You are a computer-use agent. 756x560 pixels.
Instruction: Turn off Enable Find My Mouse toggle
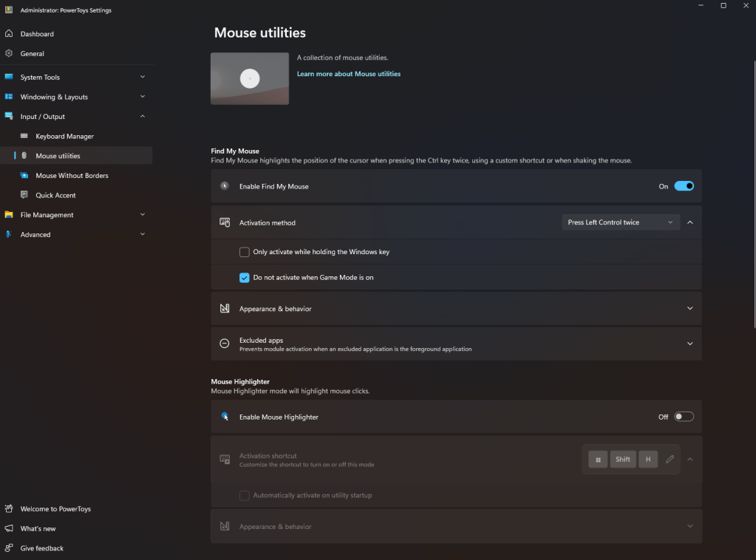coord(684,186)
